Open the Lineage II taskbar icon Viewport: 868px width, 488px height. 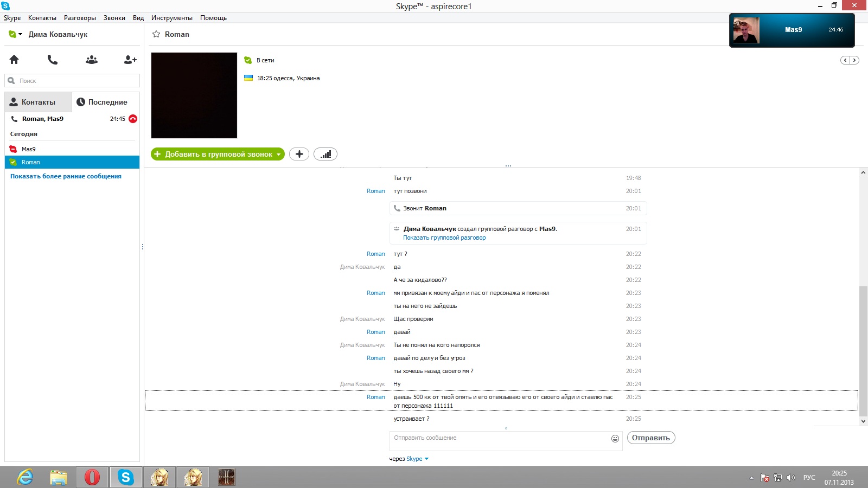click(x=226, y=477)
